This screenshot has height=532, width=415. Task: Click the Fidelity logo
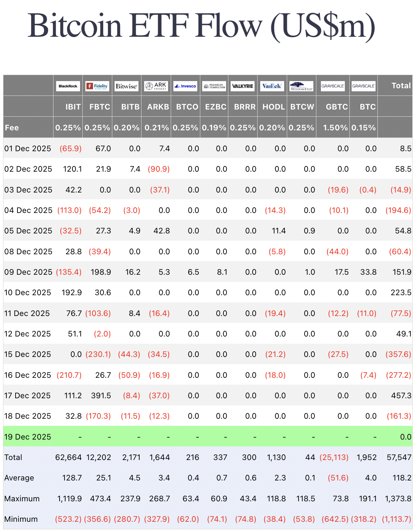tap(97, 86)
